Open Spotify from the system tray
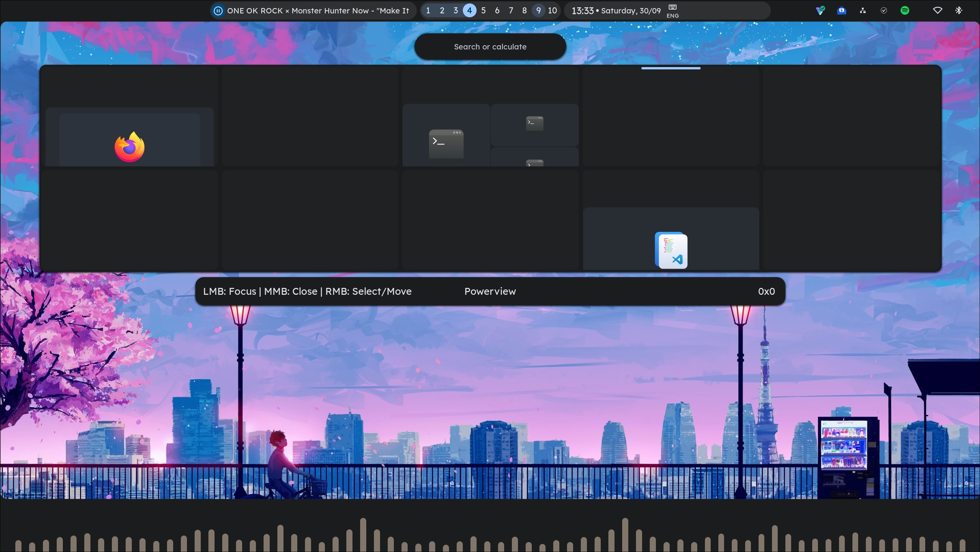The width and height of the screenshot is (980, 552). coord(905,10)
